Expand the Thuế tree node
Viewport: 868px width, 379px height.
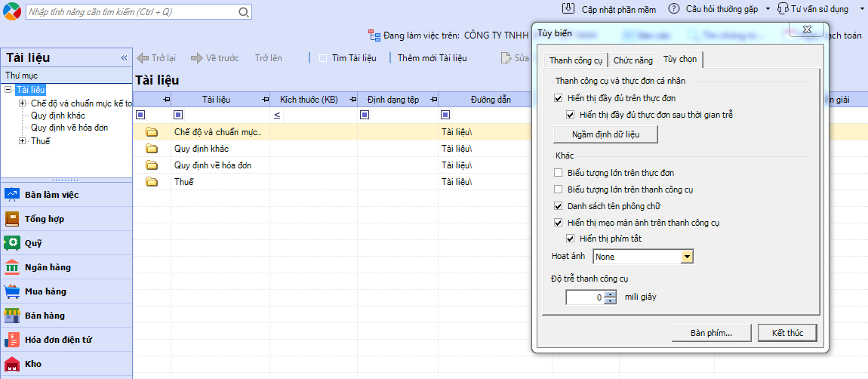(23, 141)
